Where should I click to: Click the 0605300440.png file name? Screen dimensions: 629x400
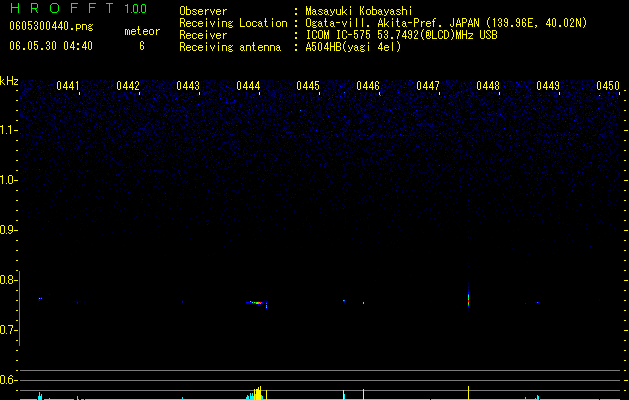(x=51, y=27)
